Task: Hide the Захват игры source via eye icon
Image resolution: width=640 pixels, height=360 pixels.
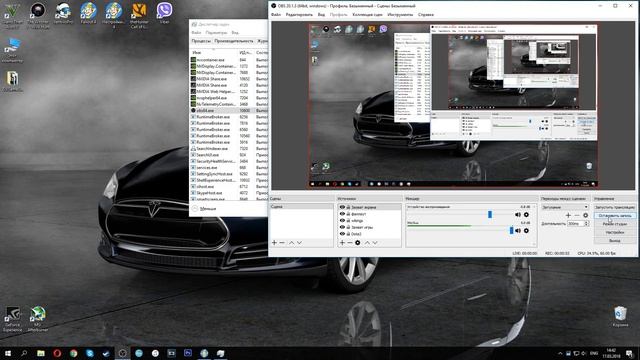Action: point(342,227)
